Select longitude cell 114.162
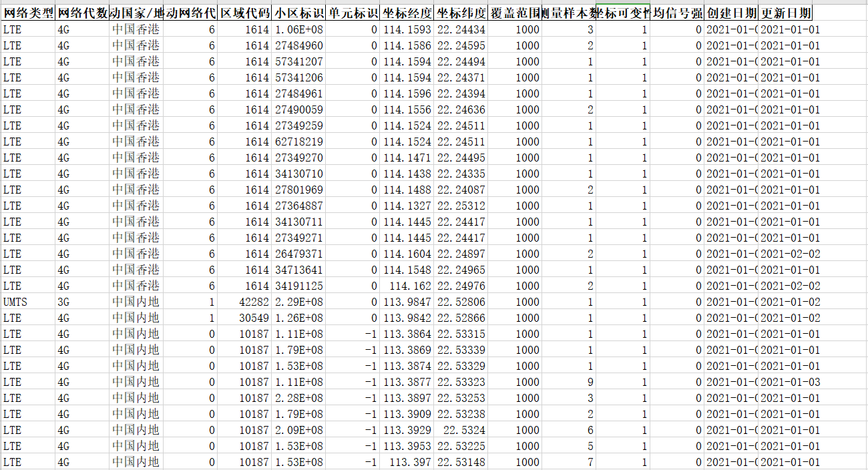 point(407,286)
